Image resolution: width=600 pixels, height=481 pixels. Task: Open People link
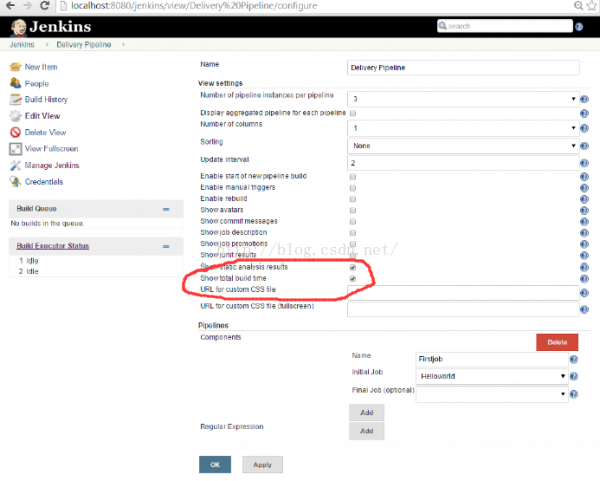pos(37,83)
